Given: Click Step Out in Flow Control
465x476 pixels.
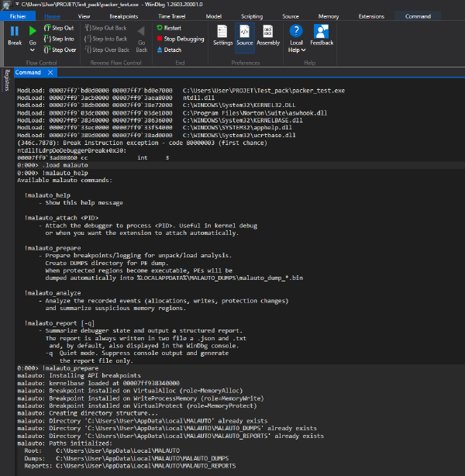Looking at the screenshot, I should point(59,28).
